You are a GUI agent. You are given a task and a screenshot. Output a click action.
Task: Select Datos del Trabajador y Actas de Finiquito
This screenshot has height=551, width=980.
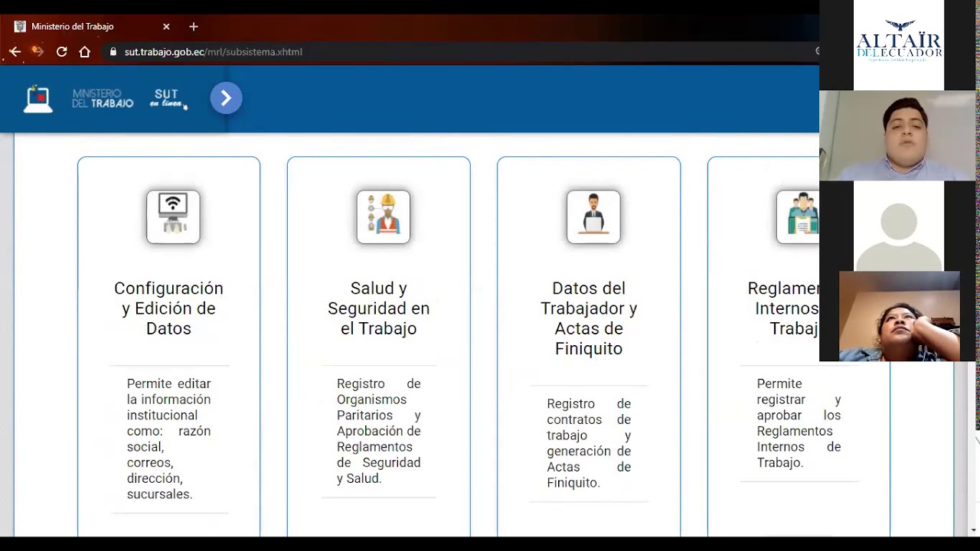pyautogui.click(x=589, y=318)
